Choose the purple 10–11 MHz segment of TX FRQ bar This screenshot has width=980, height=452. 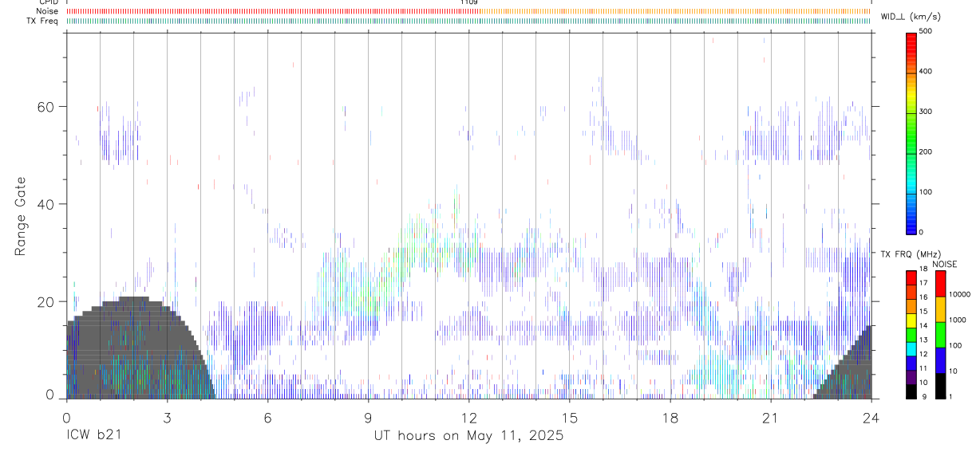pos(911,377)
